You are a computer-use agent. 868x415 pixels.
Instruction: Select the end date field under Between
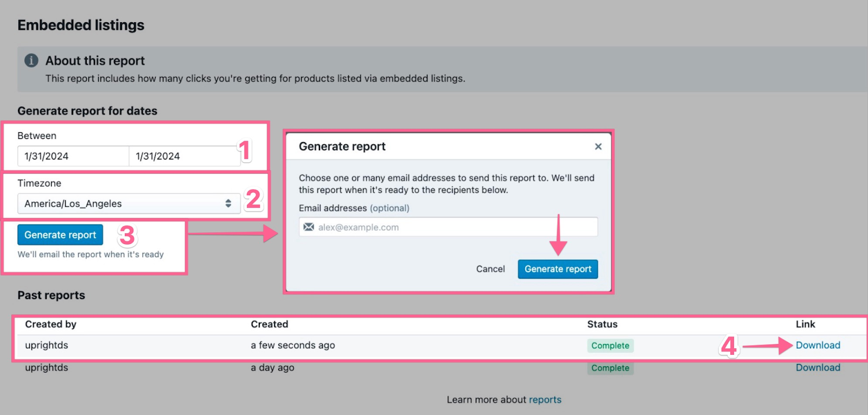pos(183,156)
